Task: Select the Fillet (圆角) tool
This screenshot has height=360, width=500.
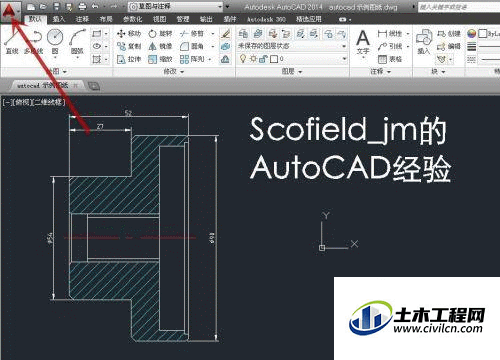Action: click(192, 46)
